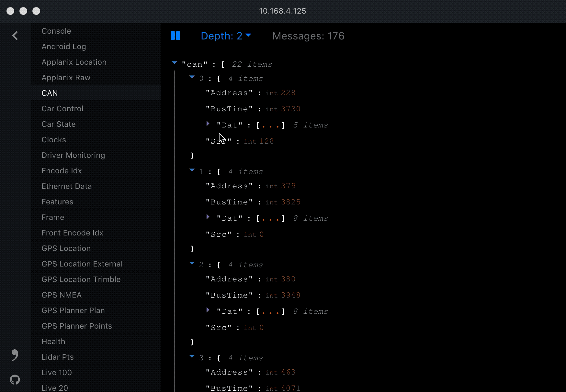Open GPS Planner Plan stream

(x=96, y=310)
